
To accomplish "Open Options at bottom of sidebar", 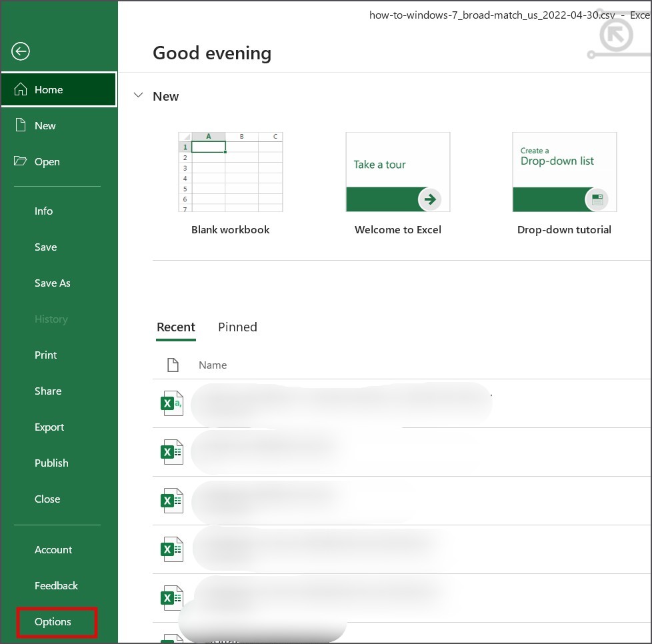I will click(x=53, y=622).
